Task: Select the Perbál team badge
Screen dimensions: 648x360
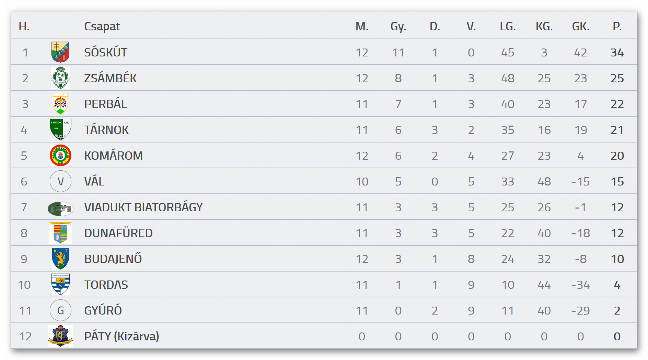Action: pos(60,104)
